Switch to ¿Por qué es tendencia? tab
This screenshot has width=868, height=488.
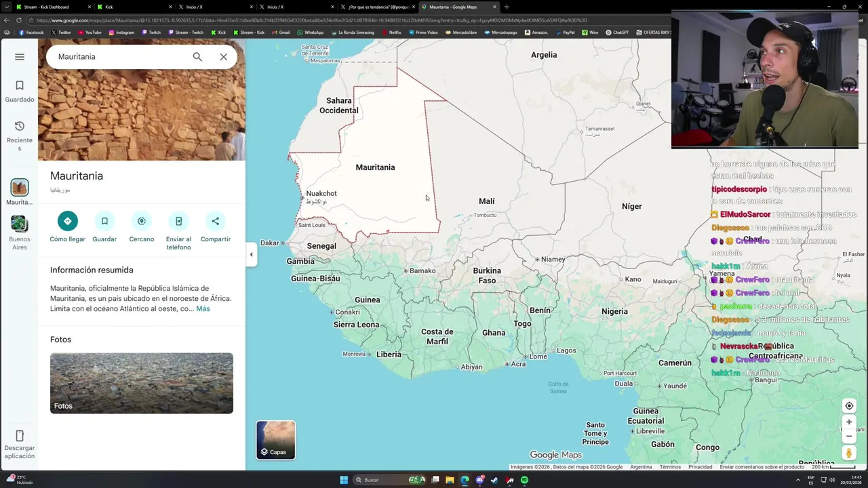[376, 7]
